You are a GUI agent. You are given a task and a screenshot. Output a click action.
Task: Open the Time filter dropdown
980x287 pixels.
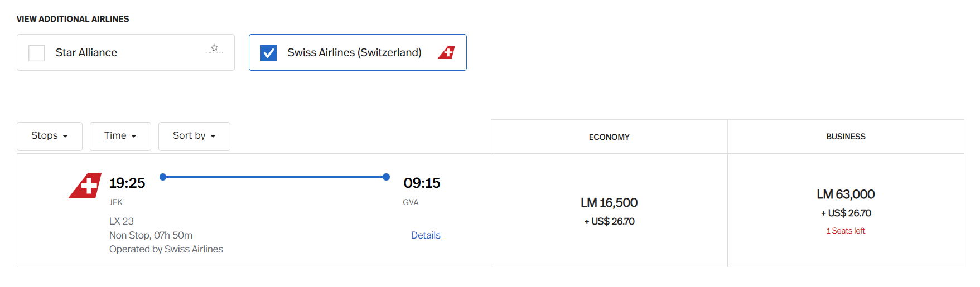pyautogui.click(x=120, y=136)
